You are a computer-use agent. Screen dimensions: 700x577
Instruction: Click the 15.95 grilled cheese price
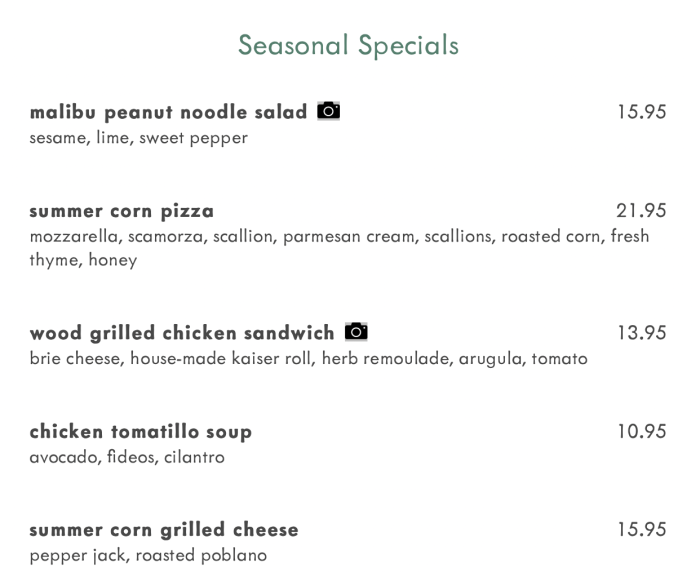point(641,529)
